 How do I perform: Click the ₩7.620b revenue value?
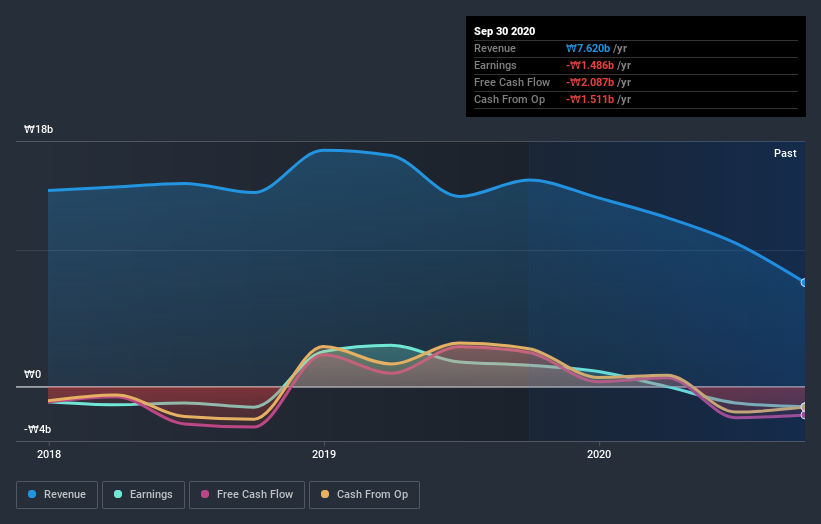pos(587,48)
